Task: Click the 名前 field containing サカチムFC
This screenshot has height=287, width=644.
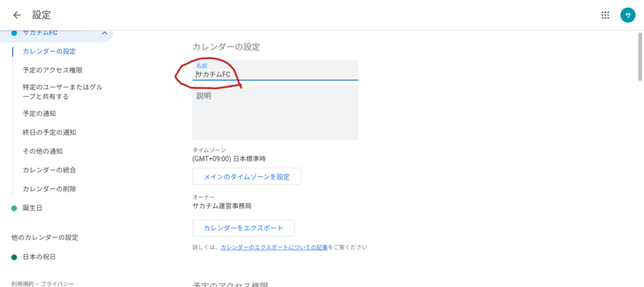Action: click(275, 74)
